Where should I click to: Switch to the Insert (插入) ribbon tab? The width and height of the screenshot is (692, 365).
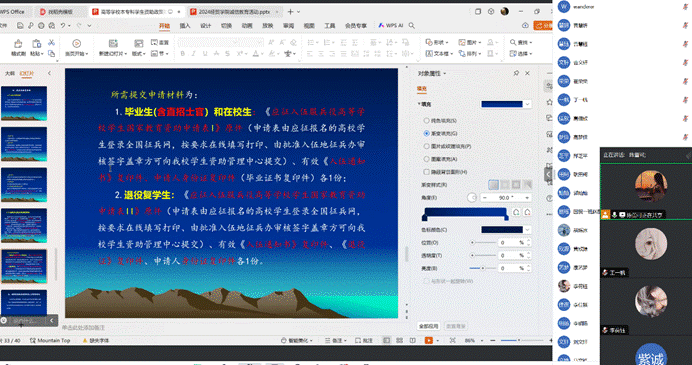point(185,26)
